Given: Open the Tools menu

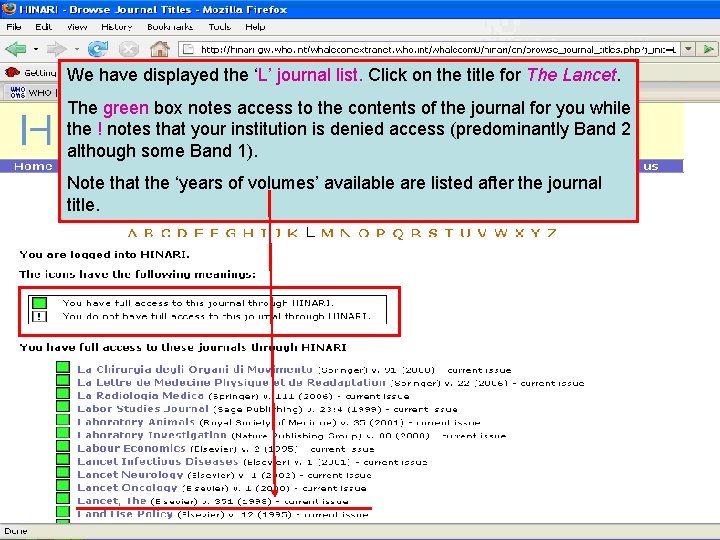Looking at the screenshot, I should (x=219, y=27).
